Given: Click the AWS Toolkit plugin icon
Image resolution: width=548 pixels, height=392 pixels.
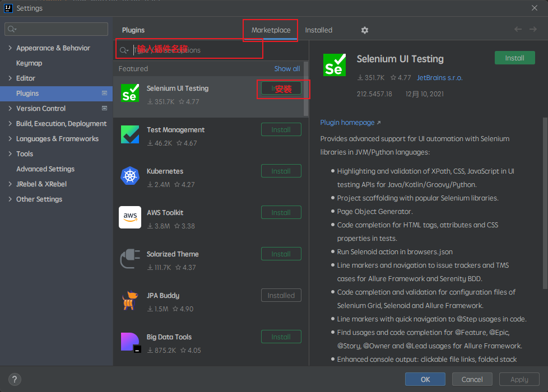Looking at the screenshot, I should 129,217.
